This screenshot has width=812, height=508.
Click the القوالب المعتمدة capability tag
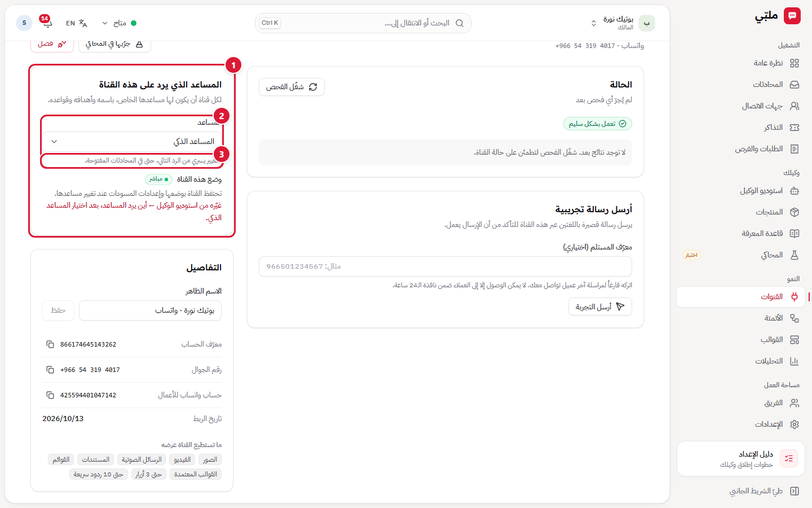pyautogui.click(x=196, y=474)
